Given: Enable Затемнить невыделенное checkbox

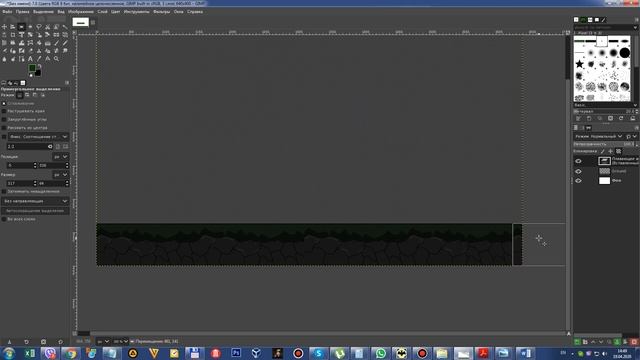Looking at the screenshot, I should pyautogui.click(x=4, y=191).
